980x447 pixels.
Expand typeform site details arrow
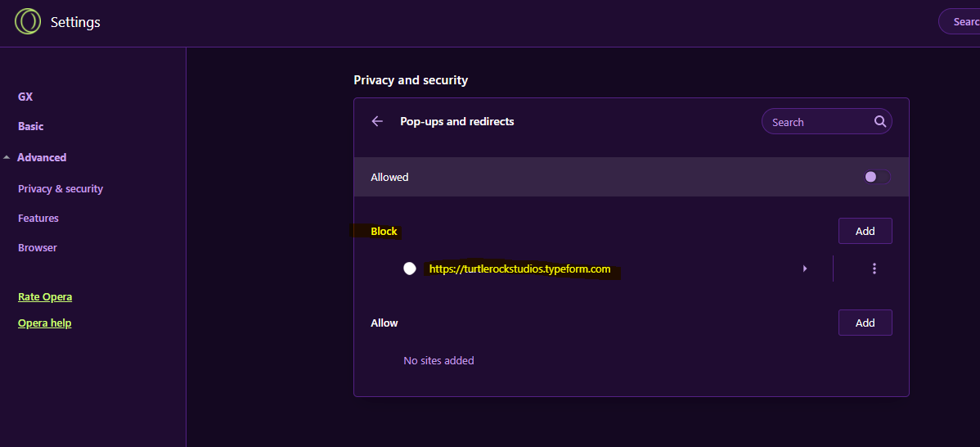[805, 269]
